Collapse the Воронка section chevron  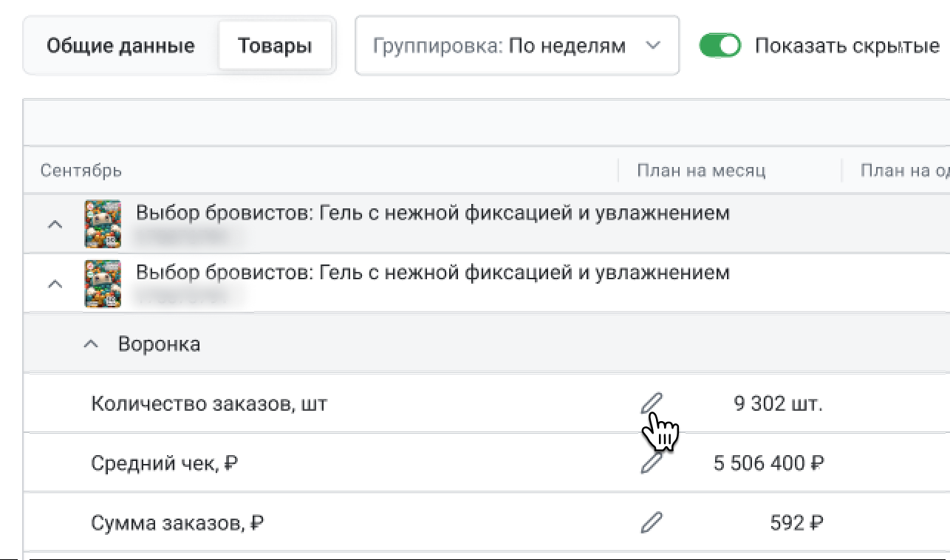click(x=91, y=344)
